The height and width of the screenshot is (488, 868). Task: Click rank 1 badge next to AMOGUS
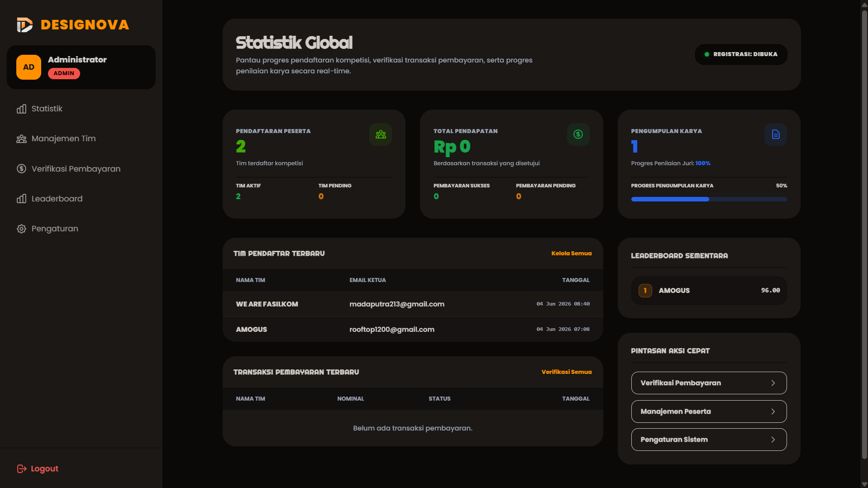click(x=645, y=291)
